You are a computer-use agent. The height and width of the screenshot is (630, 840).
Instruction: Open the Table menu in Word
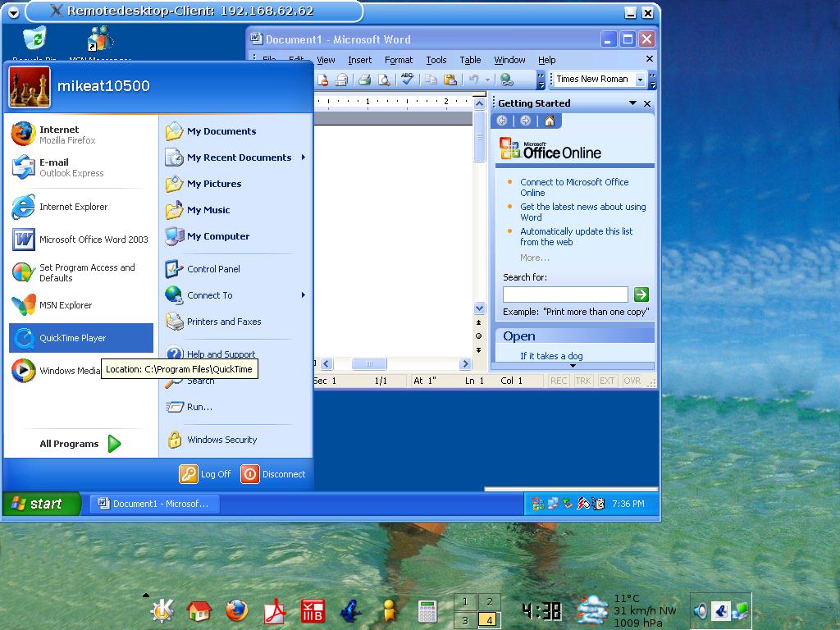click(x=470, y=60)
